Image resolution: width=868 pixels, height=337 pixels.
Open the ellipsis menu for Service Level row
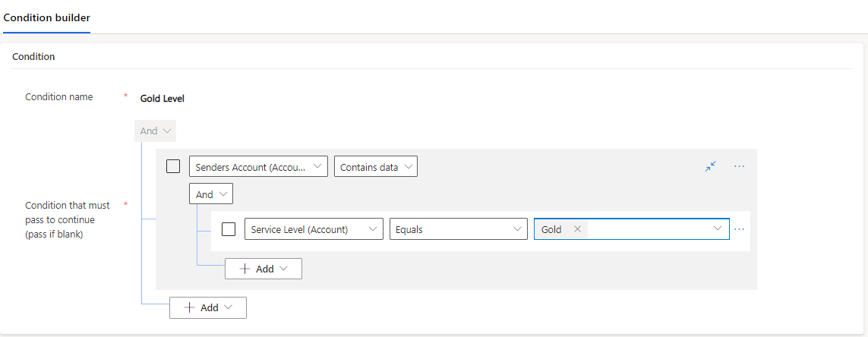pos(739,229)
